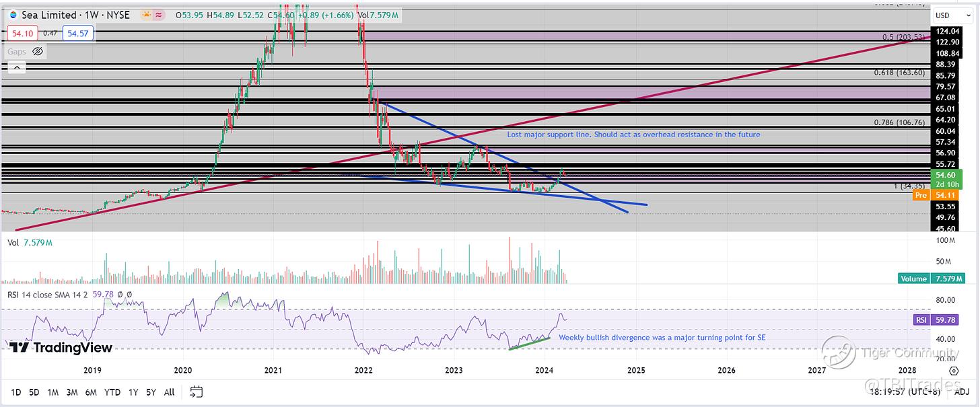Open chart settings via target icon beside 2028
Viewport: 980px width, 407px height.
[954, 370]
